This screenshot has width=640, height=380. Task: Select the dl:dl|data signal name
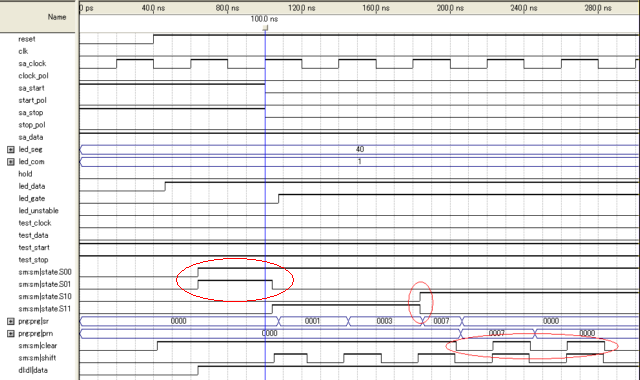tap(33, 370)
